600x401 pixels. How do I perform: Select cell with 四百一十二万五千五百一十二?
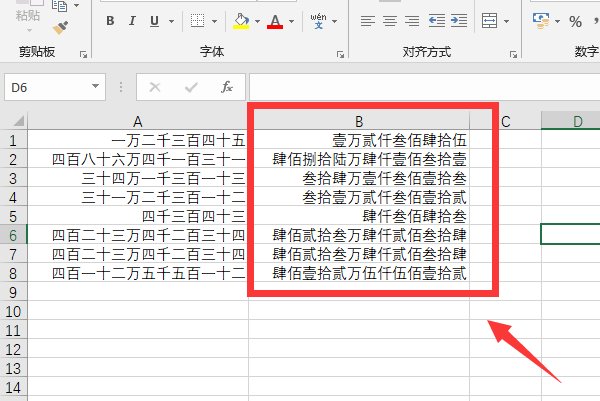(138, 273)
